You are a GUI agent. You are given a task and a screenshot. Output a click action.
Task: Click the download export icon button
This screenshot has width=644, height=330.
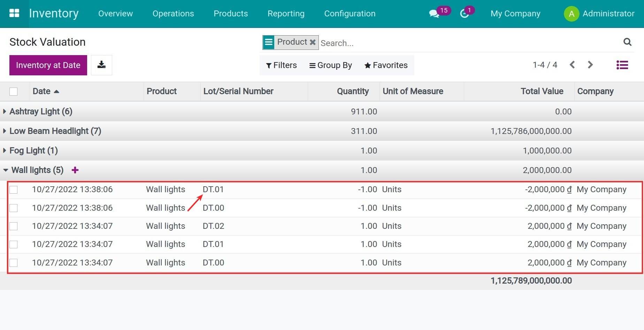(101, 65)
